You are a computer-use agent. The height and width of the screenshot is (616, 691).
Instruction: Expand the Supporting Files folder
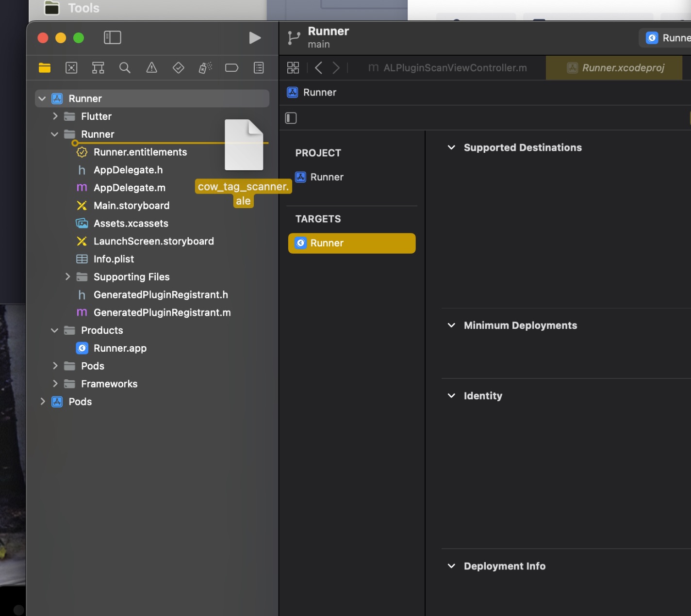67,276
